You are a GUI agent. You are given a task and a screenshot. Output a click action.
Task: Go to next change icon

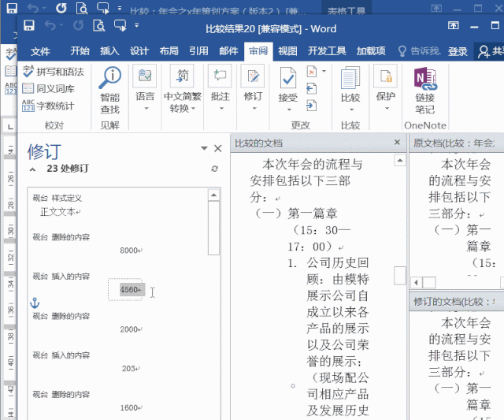tap(312, 105)
